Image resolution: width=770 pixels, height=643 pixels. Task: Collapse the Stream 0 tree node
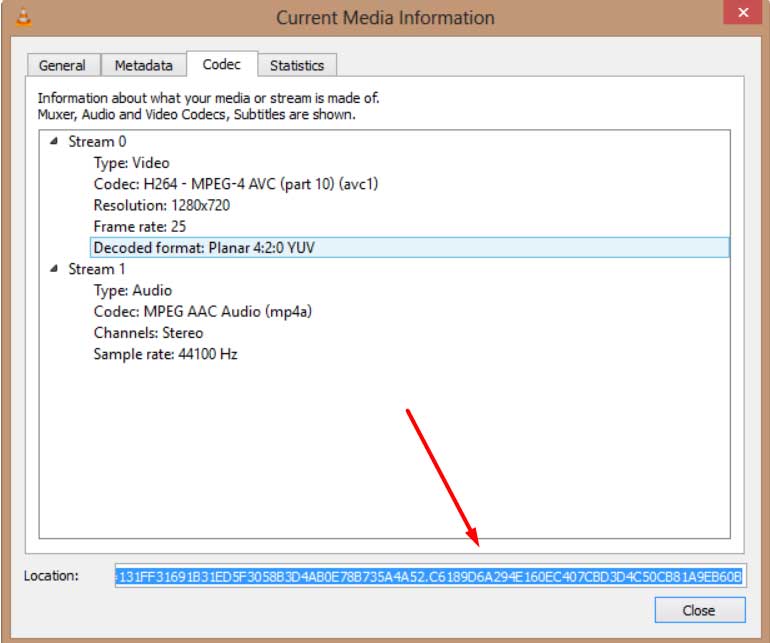[x=54, y=141]
